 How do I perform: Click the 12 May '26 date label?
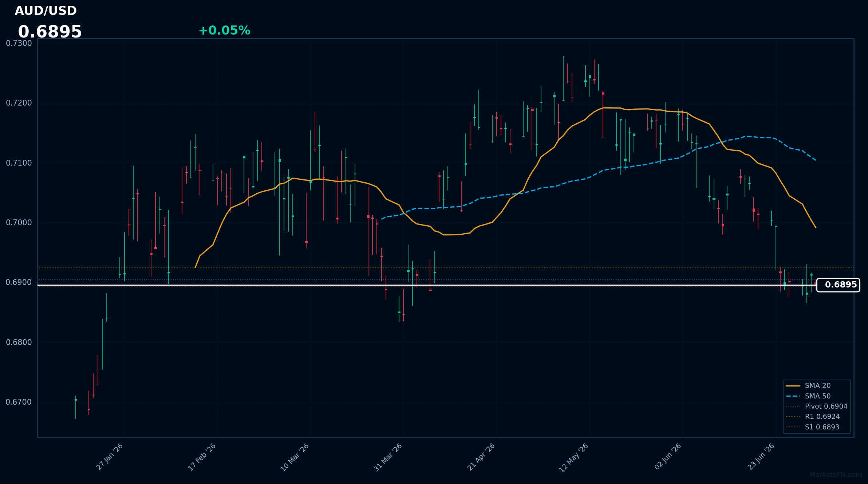pyautogui.click(x=574, y=458)
